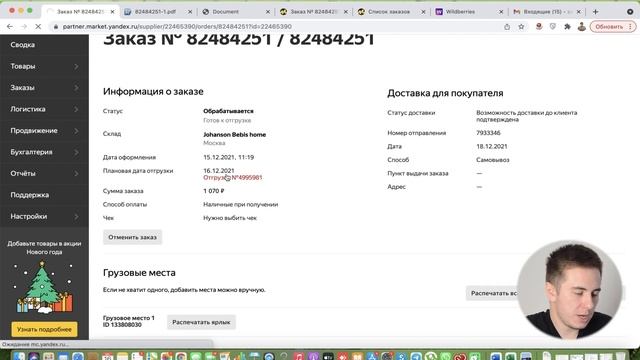Click shipment number 7933346

pos(488,133)
